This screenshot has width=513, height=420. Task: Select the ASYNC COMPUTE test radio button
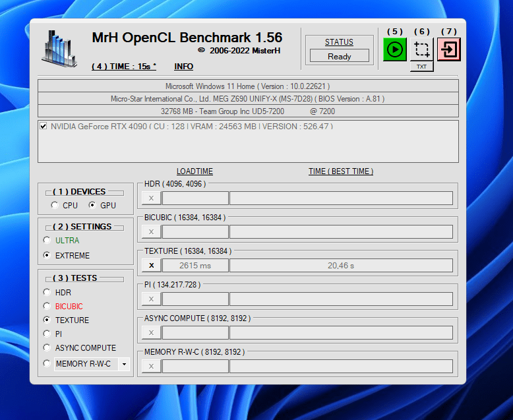[x=47, y=347]
